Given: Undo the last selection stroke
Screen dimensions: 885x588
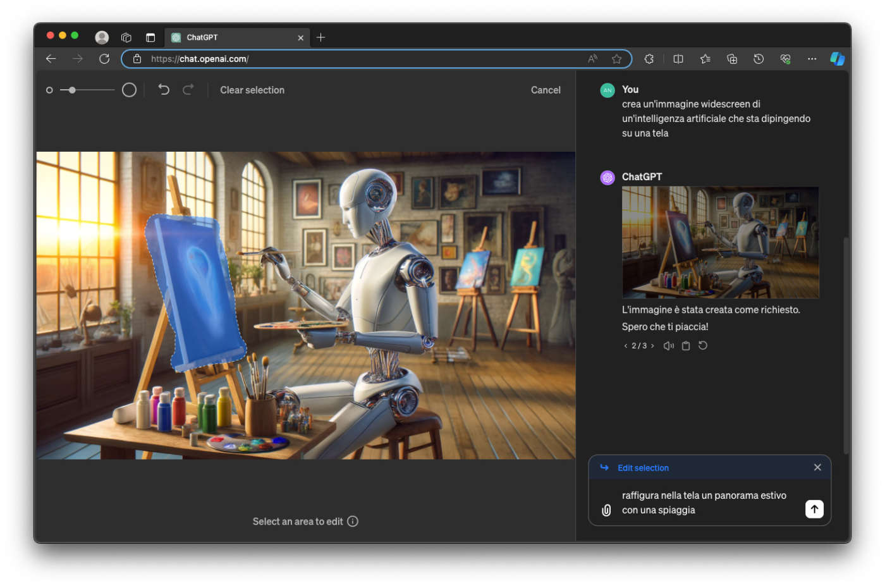Looking at the screenshot, I should click(164, 90).
